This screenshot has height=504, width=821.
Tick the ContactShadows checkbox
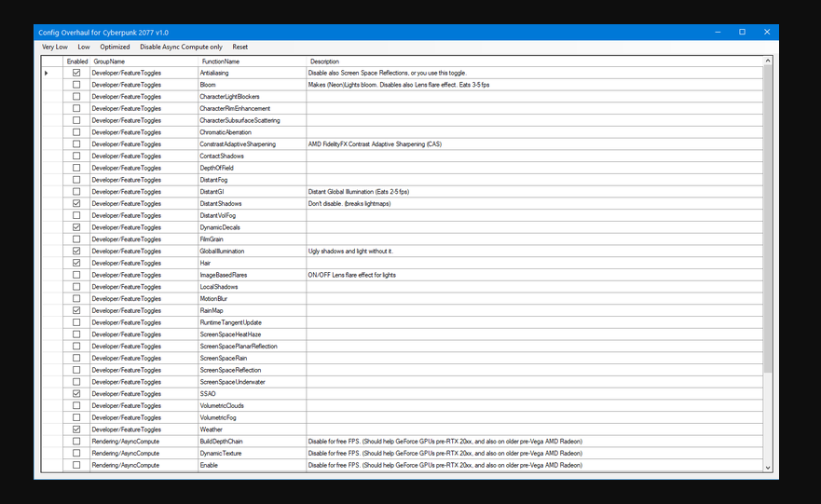(76, 156)
